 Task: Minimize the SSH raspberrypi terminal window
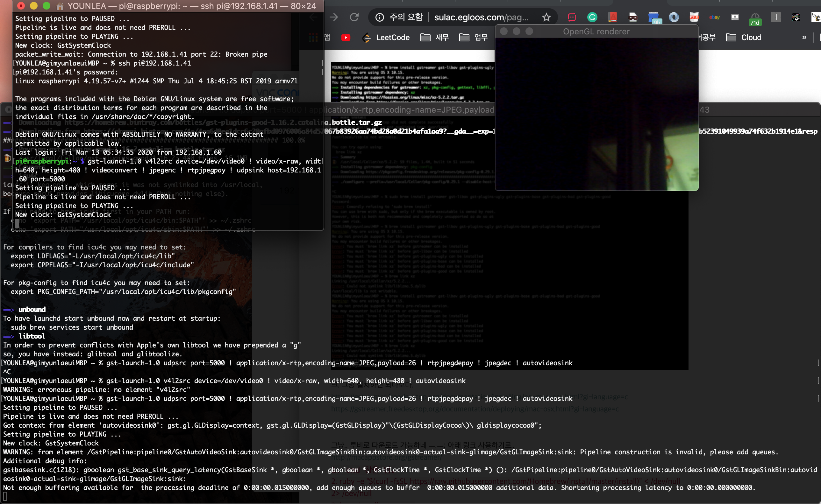[34, 6]
